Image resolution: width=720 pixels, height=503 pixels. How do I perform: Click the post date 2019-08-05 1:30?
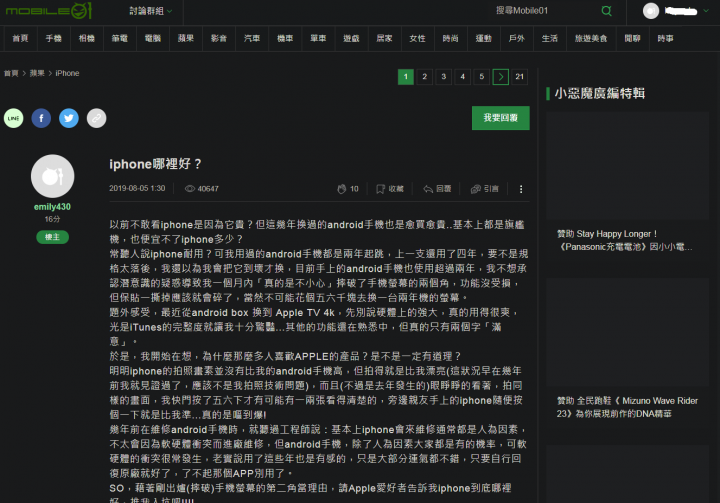click(137, 188)
